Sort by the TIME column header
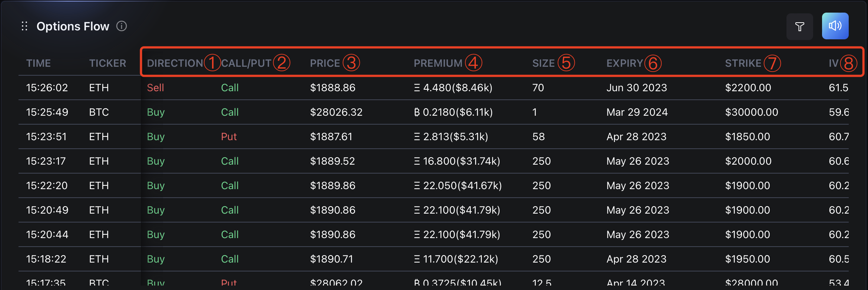Viewport: 868px width, 290px height. pos(39,63)
